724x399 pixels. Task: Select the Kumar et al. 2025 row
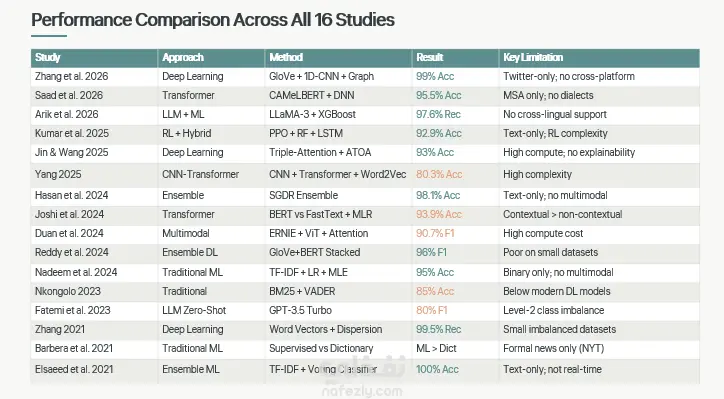[365, 133]
